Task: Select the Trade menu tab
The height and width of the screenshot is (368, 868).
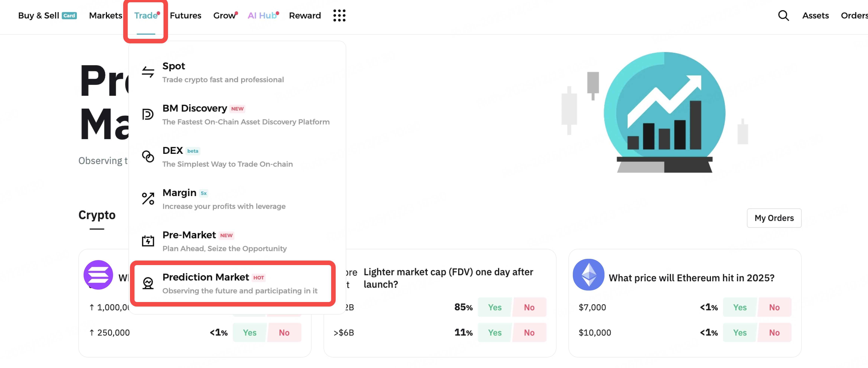Action: coord(146,15)
